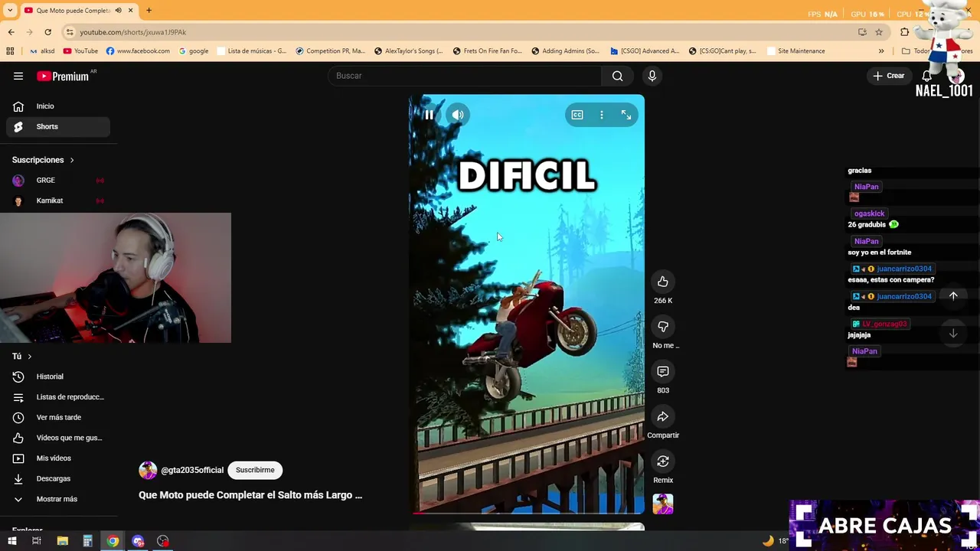
Task: Open the Short's three-dot options menu
Action: point(602,115)
